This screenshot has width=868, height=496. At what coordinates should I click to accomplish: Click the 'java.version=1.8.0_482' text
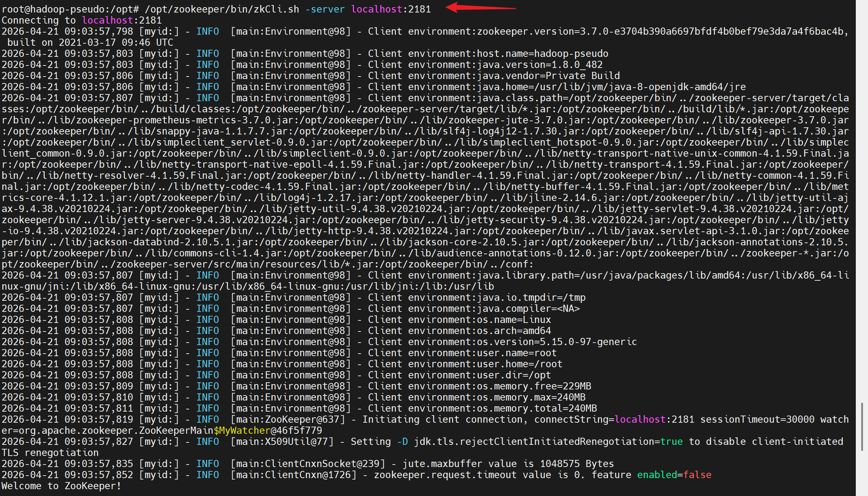pyautogui.click(x=539, y=65)
